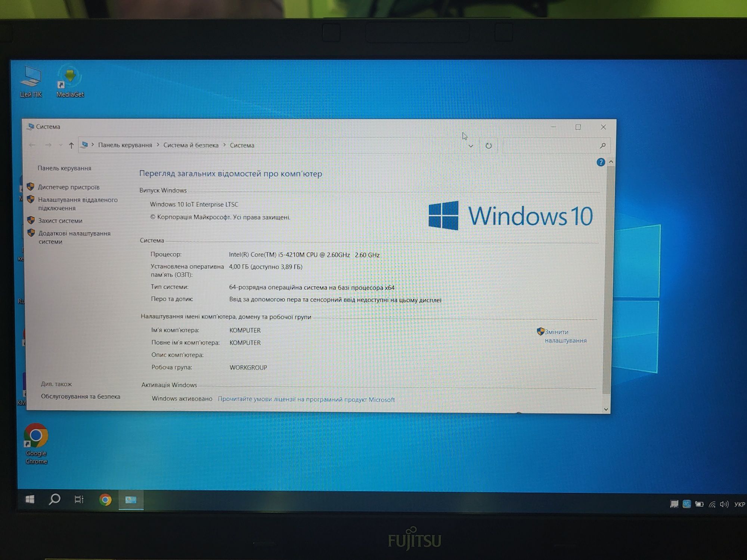Open the MediaGet desktop shortcut
The image size is (747, 560).
click(70, 82)
